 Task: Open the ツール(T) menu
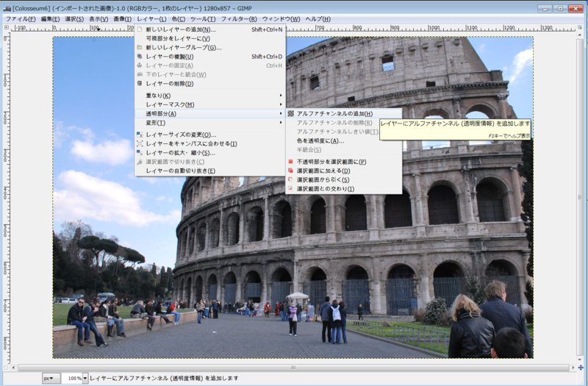(x=203, y=19)
